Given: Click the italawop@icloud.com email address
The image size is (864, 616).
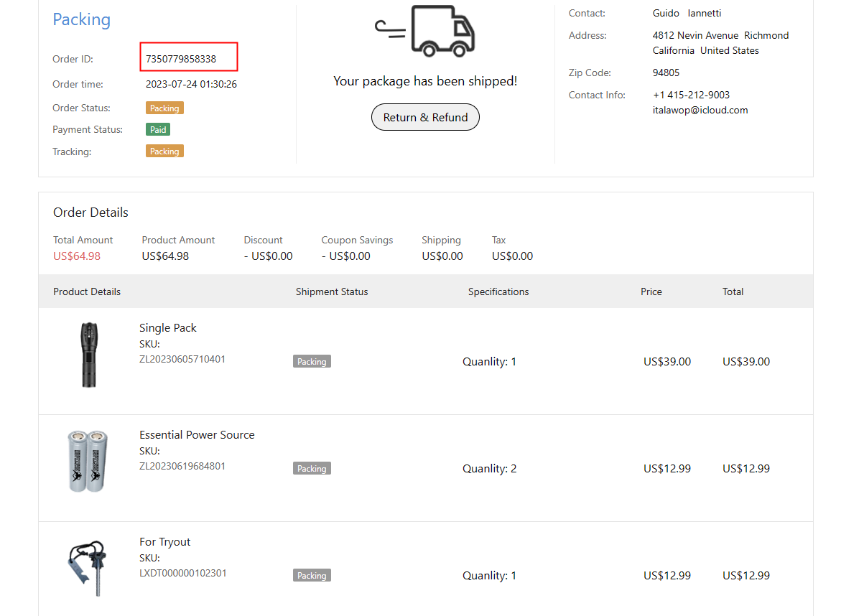Looking at the screenshot, I should pyautogui.click(x=700, y=111).
